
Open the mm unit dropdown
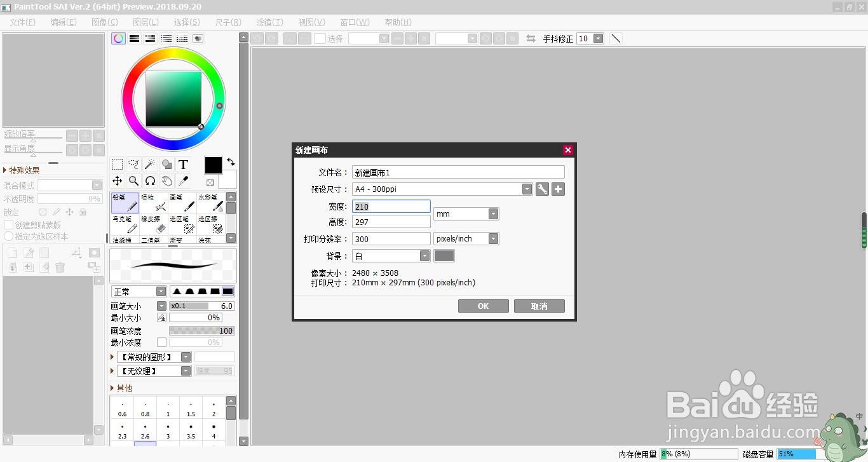pos(493,214)
